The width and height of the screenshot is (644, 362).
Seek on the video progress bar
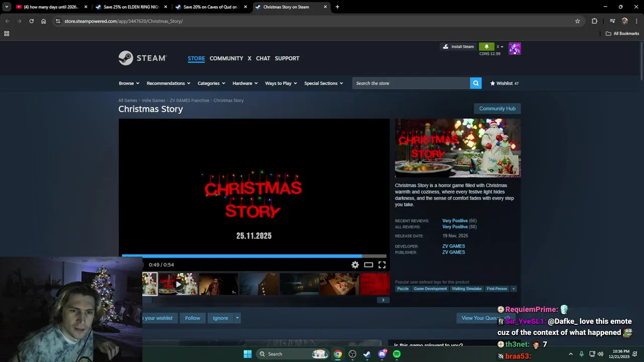[x=254, y=256]
